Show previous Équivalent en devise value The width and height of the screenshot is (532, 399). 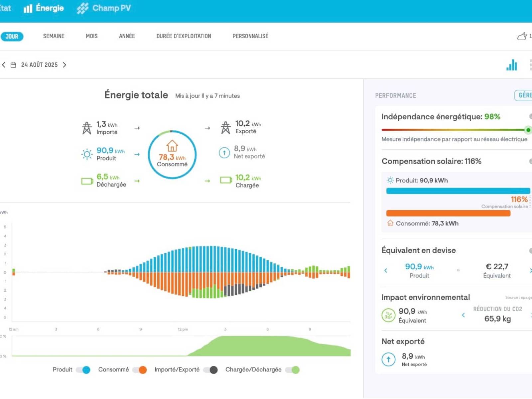(x=386, y=270)
